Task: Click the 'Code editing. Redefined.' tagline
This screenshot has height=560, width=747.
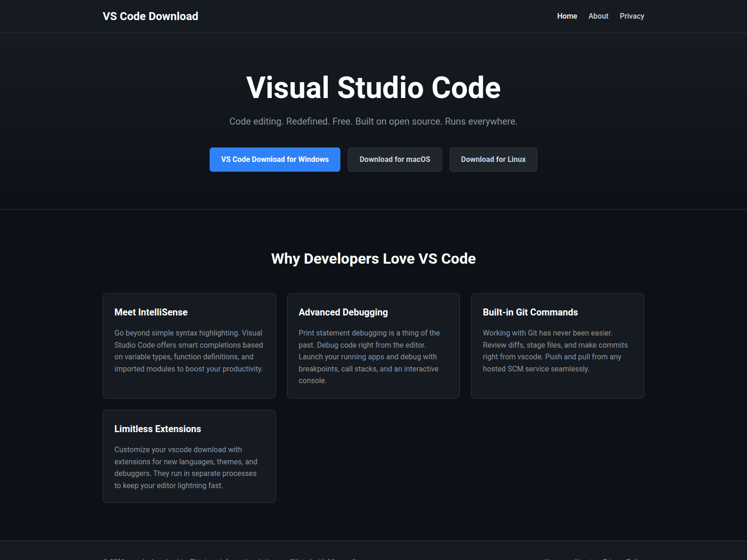Action: (373, 121)
